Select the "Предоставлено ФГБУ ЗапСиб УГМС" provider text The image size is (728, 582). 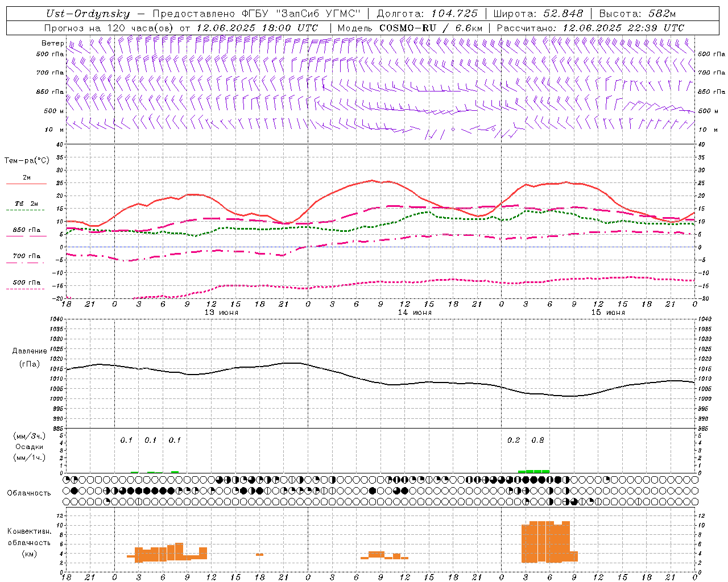pos(257,14)
